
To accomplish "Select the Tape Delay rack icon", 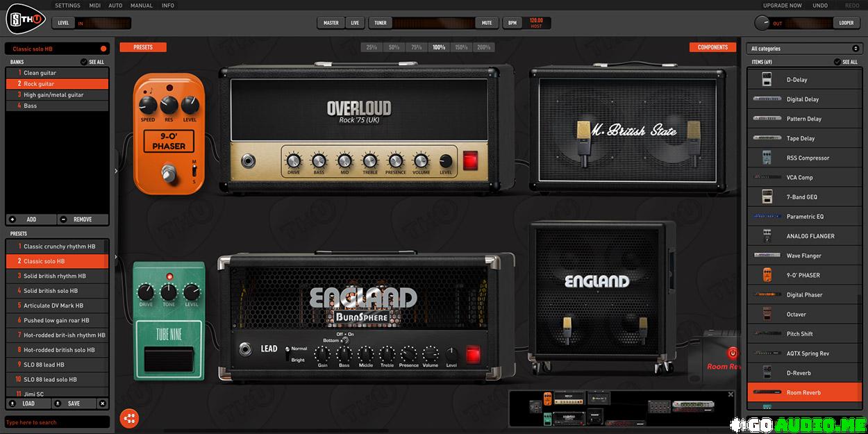I will coord(767,138).
